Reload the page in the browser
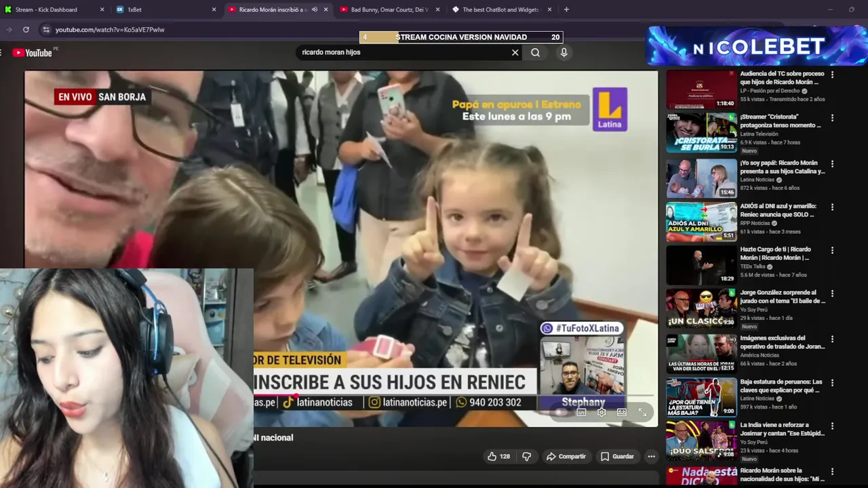 coord(26,29)
